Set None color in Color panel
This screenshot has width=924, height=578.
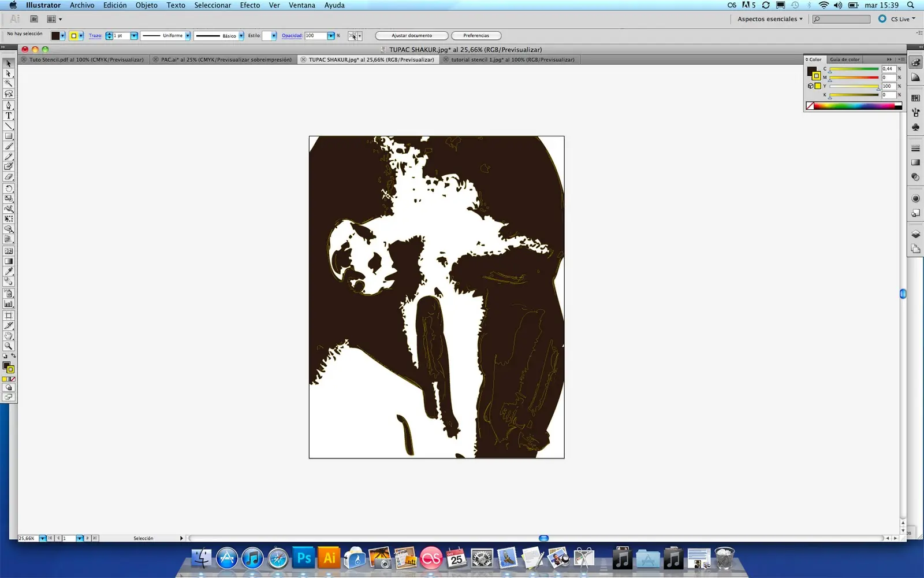pos(810,106)
